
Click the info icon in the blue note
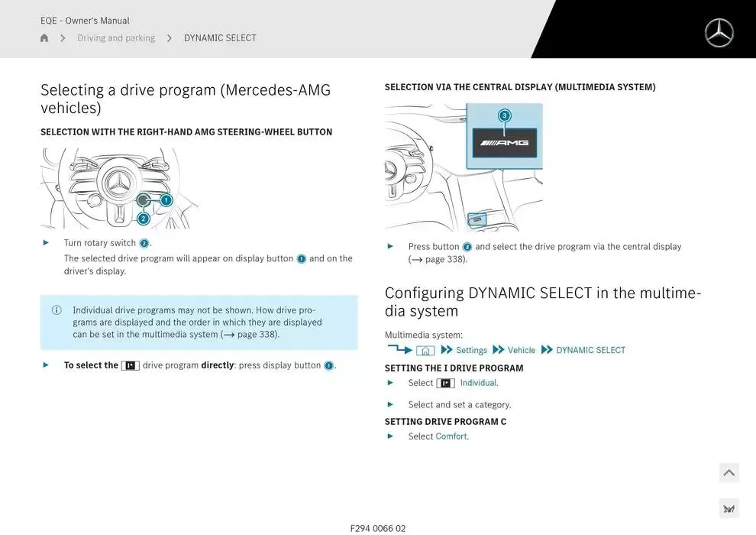[57, 310]
